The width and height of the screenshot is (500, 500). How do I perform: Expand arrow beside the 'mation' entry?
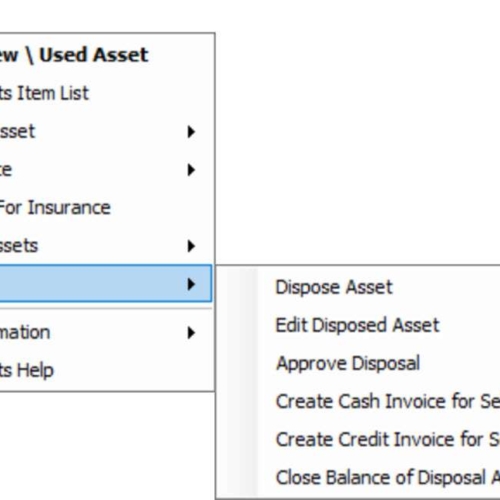(191, 332)
